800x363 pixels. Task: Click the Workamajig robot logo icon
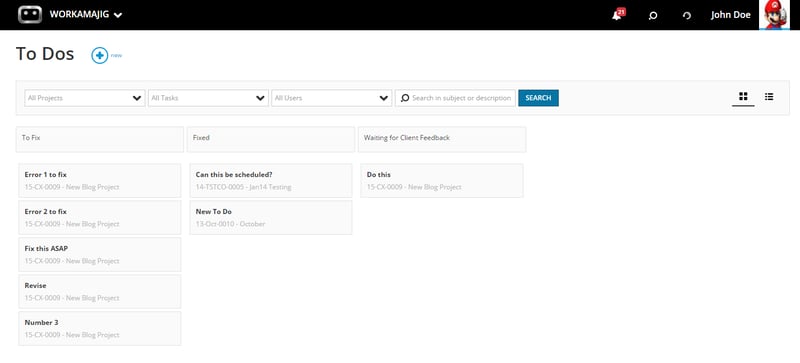(30, 14)
